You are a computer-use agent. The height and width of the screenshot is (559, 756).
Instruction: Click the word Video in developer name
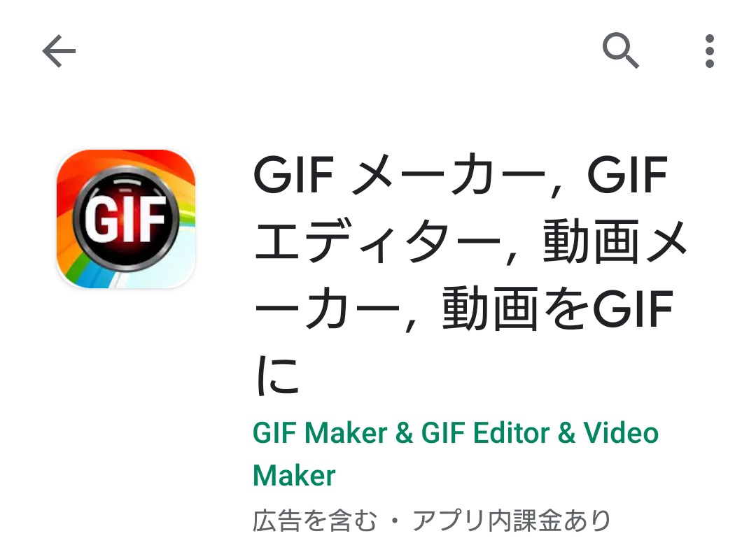[621, 433]
